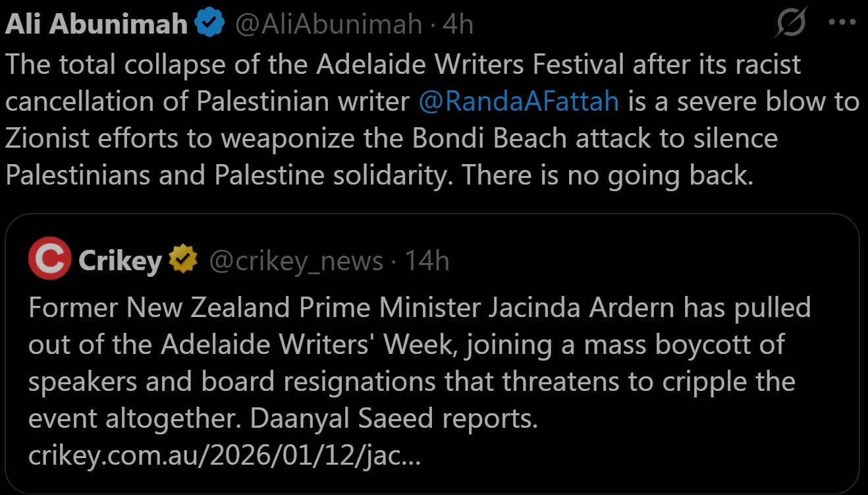Open the 14h timestamp on quoted post
Screen dimensions: 868x495
(427, 261)
